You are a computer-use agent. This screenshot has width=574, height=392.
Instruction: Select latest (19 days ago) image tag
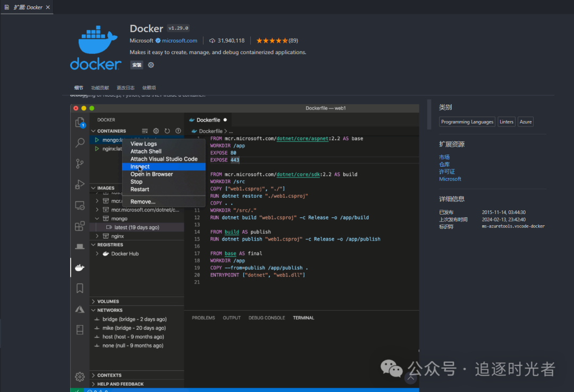(137, 227)
